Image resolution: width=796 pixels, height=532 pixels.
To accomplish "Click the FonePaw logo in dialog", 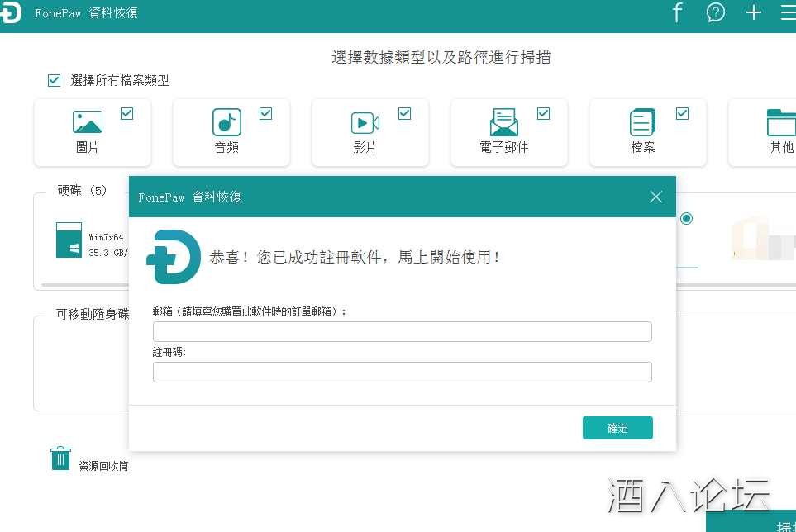I will coord(174,257).
